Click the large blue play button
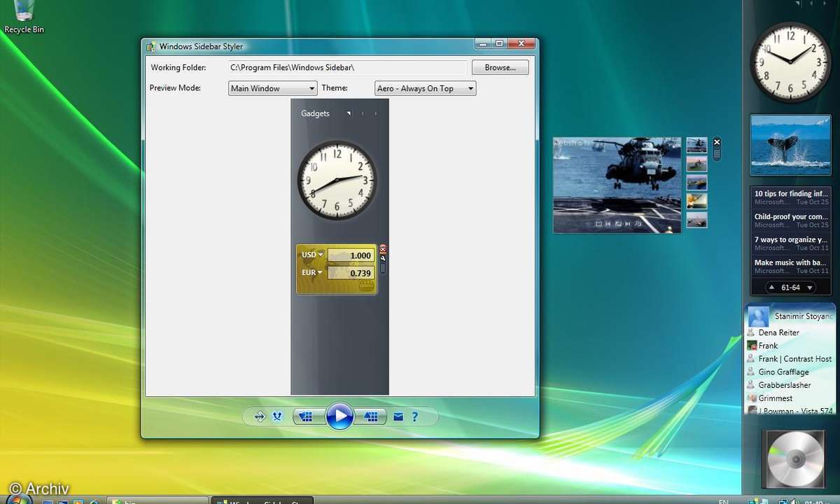 tap(339, 416)
